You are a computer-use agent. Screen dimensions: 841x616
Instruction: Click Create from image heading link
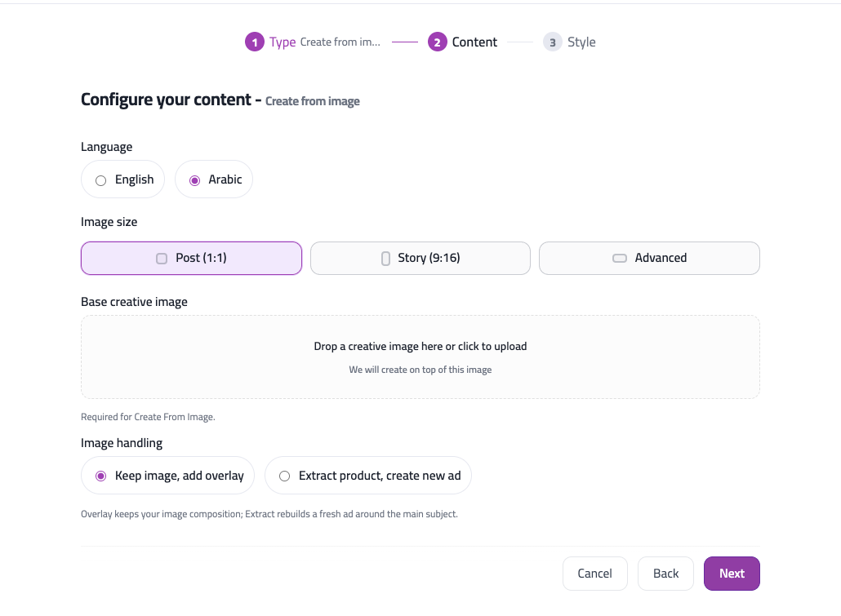point(312,100)
